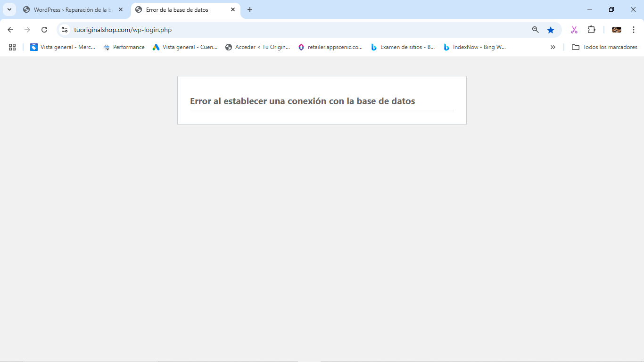
Task: View site information icon in address bar
Action: [x=65, y=30]
